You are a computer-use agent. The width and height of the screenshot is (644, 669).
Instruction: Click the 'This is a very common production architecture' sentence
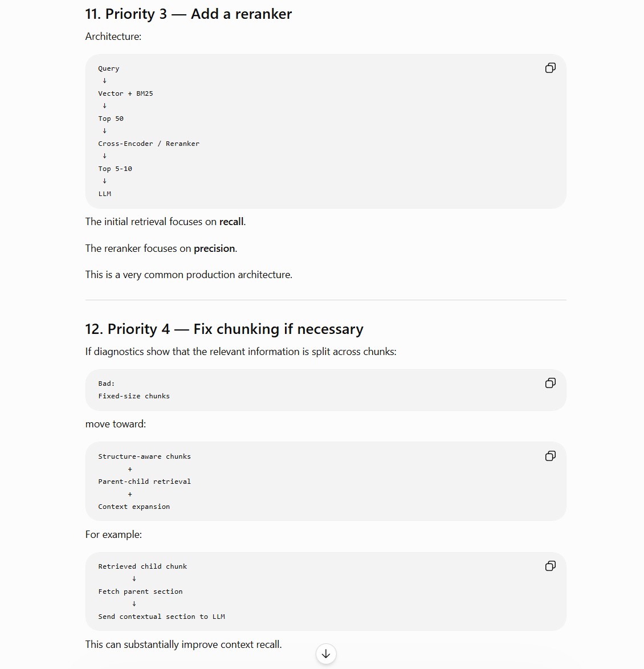[189, 275]
